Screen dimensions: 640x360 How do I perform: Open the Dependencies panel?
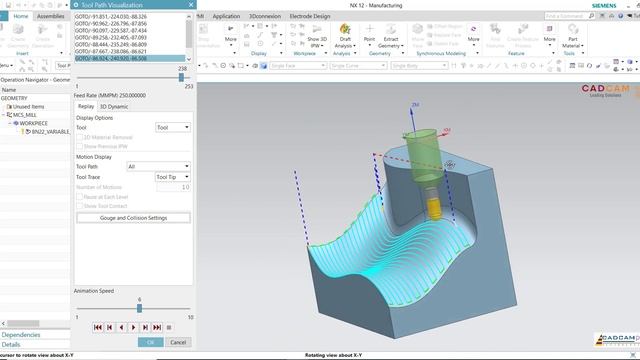click(x=21, y=335)
